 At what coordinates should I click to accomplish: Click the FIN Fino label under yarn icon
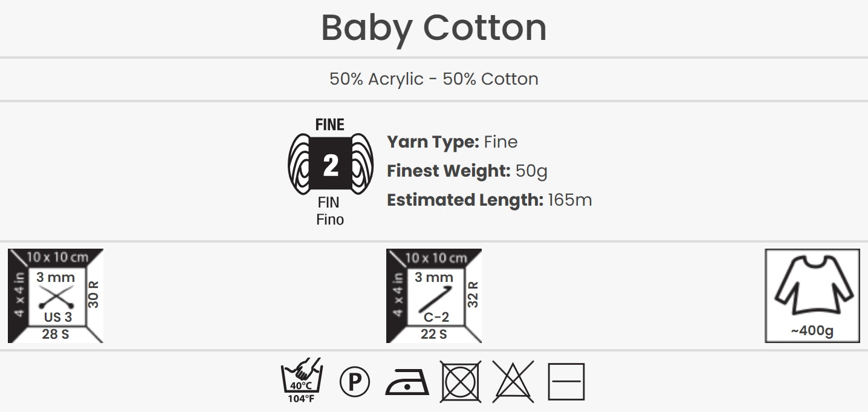(x=330, y=211)
